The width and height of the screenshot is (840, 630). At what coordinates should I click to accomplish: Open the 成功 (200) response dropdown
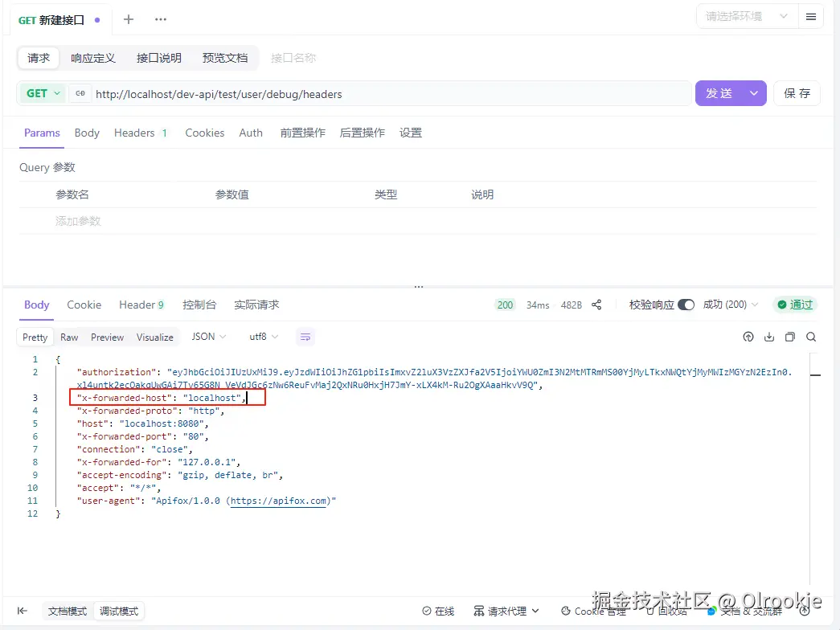[x=730, y=305]
